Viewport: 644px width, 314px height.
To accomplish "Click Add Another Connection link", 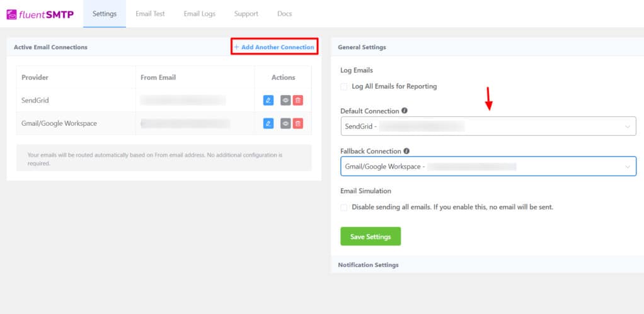I will [274, 47].
